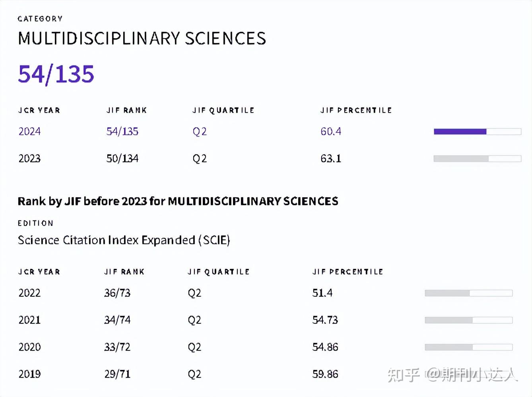Screen dimensions: 532x397
Task: Select the 36/73 rank for 2022
Action: (x=117, y=293)
